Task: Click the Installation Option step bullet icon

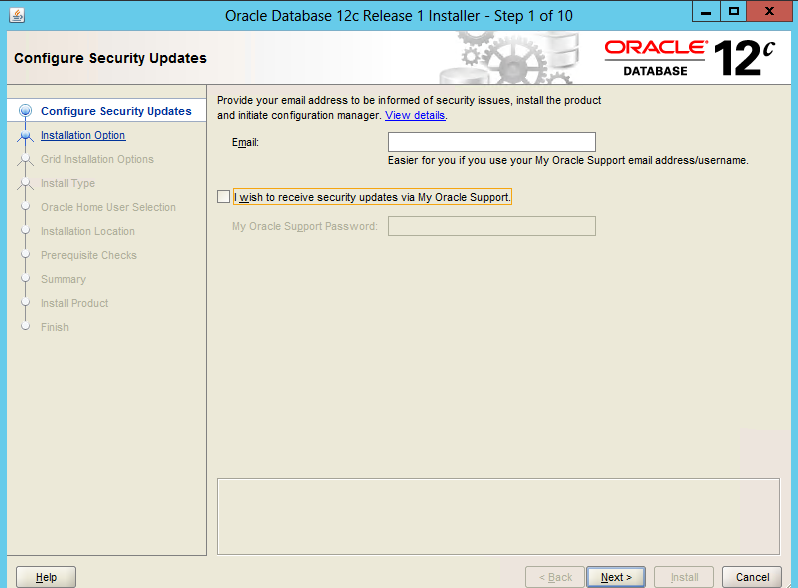Action: (x=26, y=136)
